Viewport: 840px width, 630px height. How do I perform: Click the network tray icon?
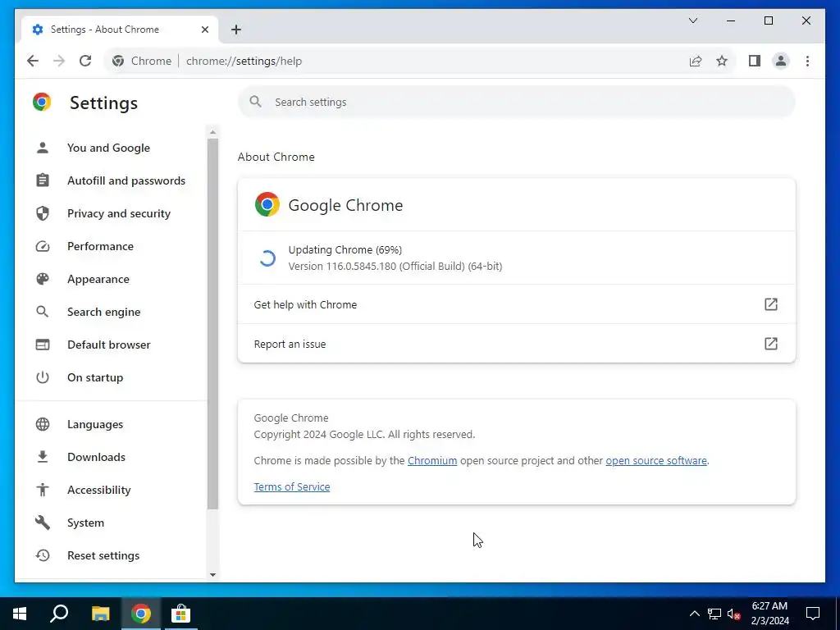pos(714,614)
